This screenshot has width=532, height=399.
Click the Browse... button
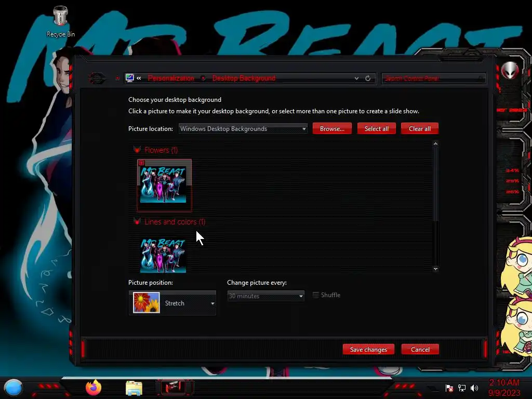coord(332,129)
